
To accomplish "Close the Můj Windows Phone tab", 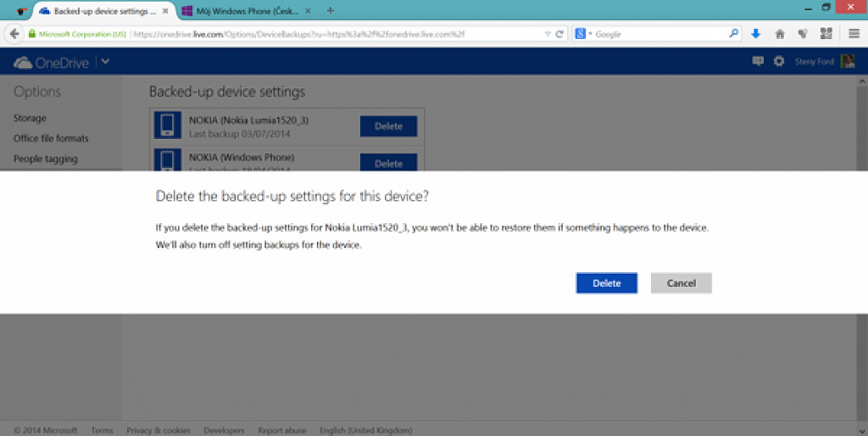I will (x=308, y=10).
